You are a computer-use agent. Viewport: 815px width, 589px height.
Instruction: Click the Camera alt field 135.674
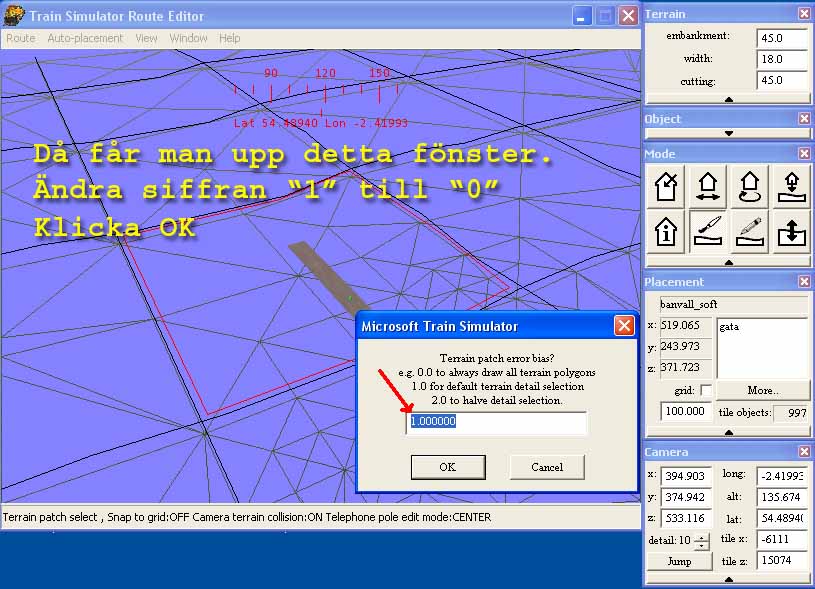[782, 497]
